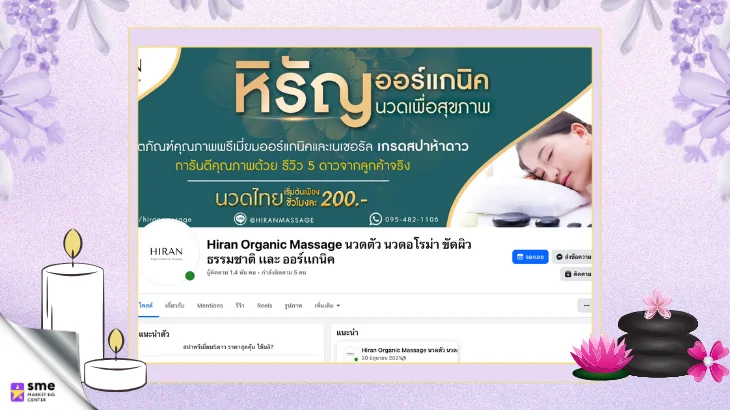Click the Messenger send message button
The width and height of the screenshot is (730, 410).
coord(572,257)
